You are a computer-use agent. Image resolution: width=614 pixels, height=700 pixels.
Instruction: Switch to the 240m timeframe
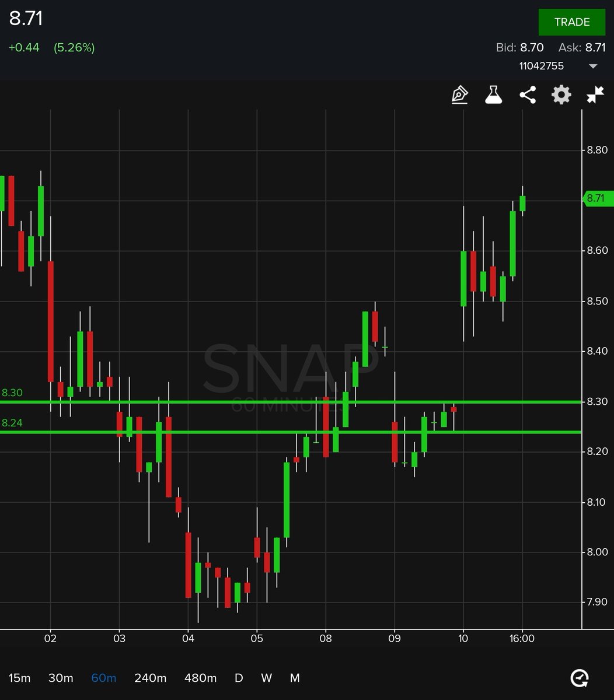[x=150, y=678]
